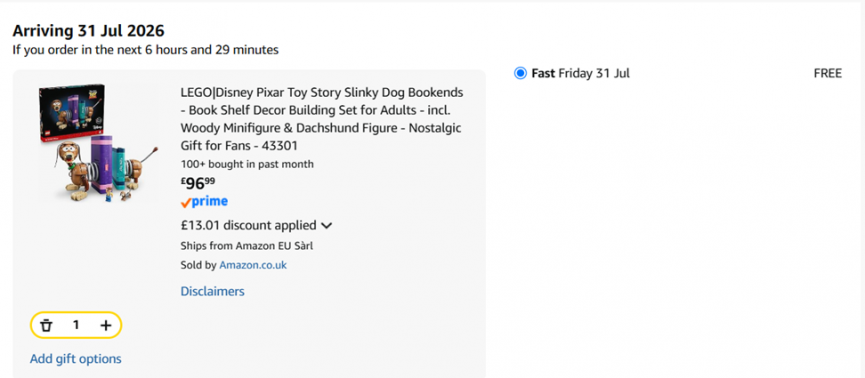Image resolution: width=865 pixels, height=378 pixels.
Task: Click the FREE delivery cost label
Action: pos(827,73)
